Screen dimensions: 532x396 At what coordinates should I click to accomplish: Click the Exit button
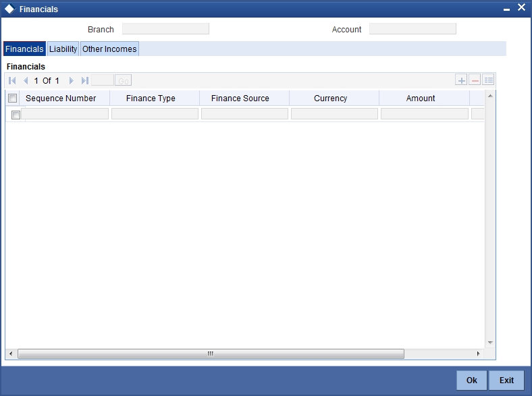[x=506, y=380]
